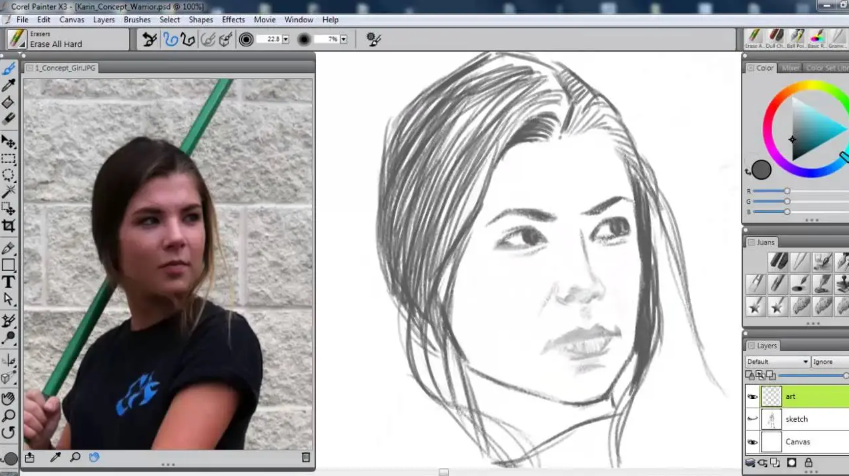The width and height of the screenshot is (849, 476).
Task: Open the File menu
Action: 22,19
